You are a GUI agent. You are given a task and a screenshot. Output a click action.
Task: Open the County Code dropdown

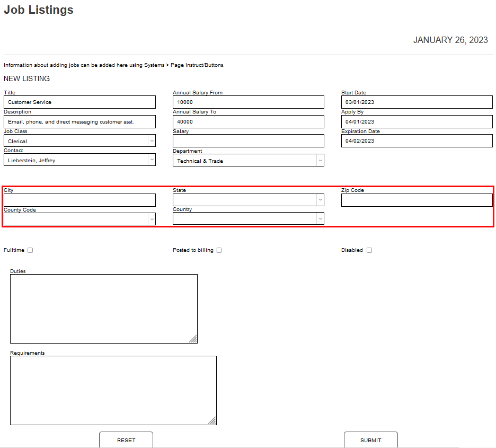79,219
